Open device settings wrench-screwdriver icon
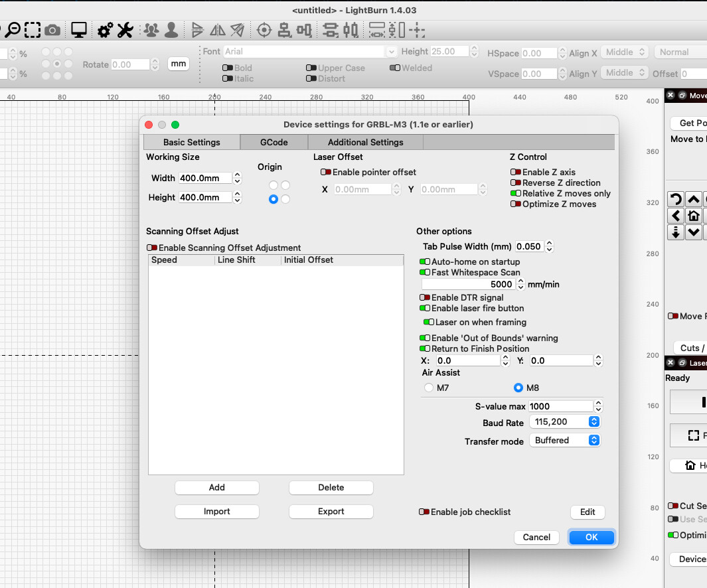 pyautogui.click(x=125, y=31)
